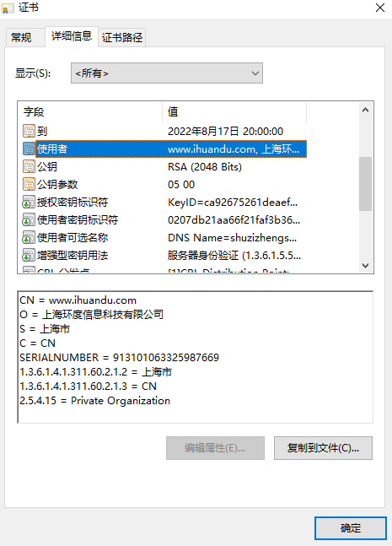The image size is (392, 546).
Task: Click value 0207db21aa66f21faf3b36...
Action: 234,220
